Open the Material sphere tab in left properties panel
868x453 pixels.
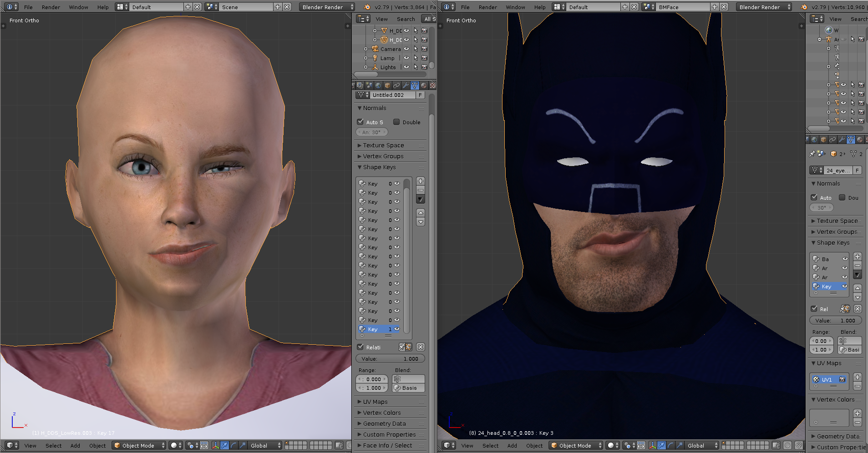coord(424,85)
